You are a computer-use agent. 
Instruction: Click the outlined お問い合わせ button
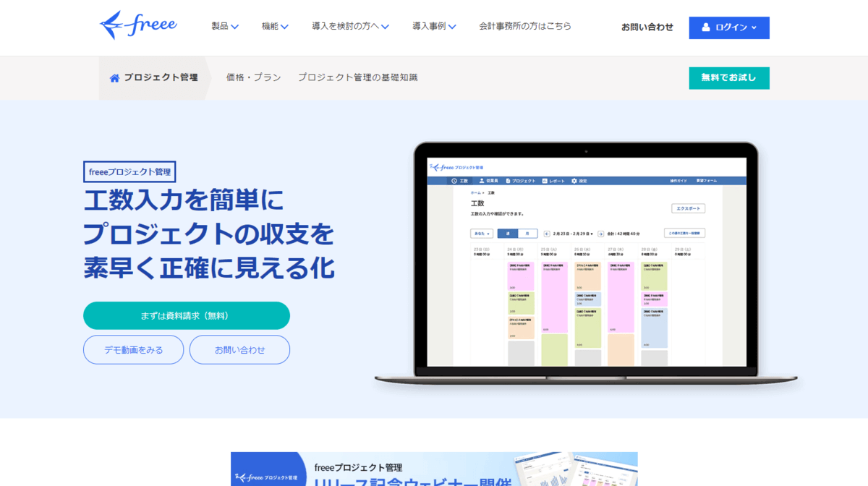point(239,350)
